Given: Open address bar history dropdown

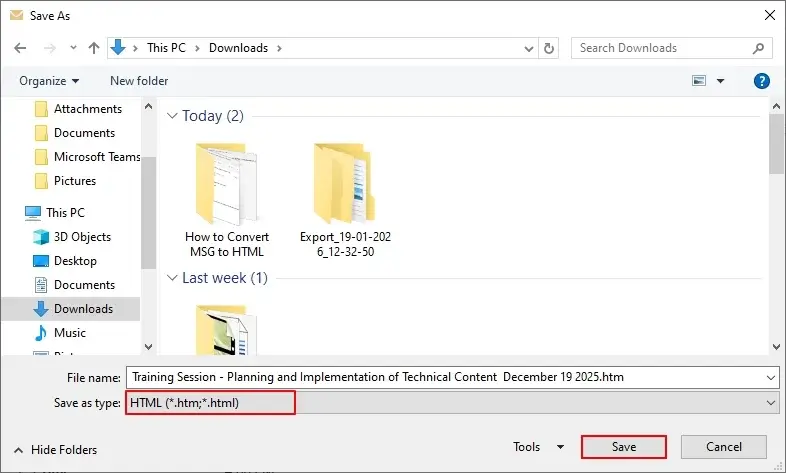Looking at the screenshot, I should click(x=528, y=49).
